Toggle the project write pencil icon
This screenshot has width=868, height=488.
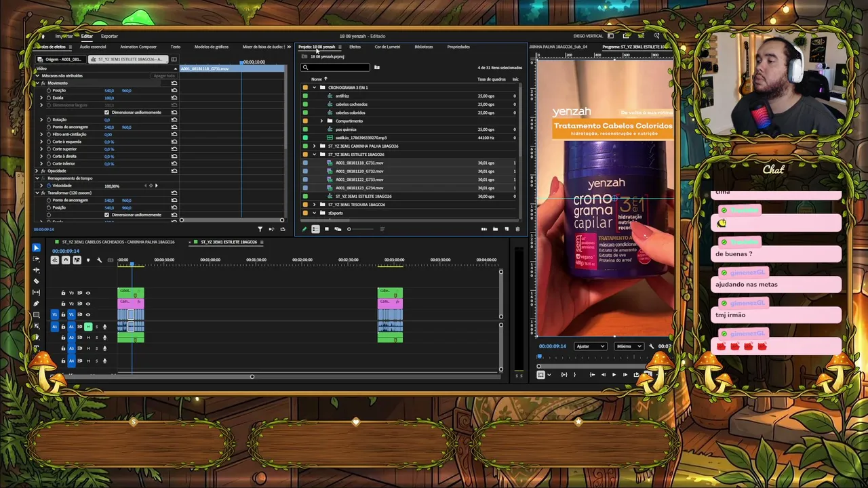click(304, 229)
